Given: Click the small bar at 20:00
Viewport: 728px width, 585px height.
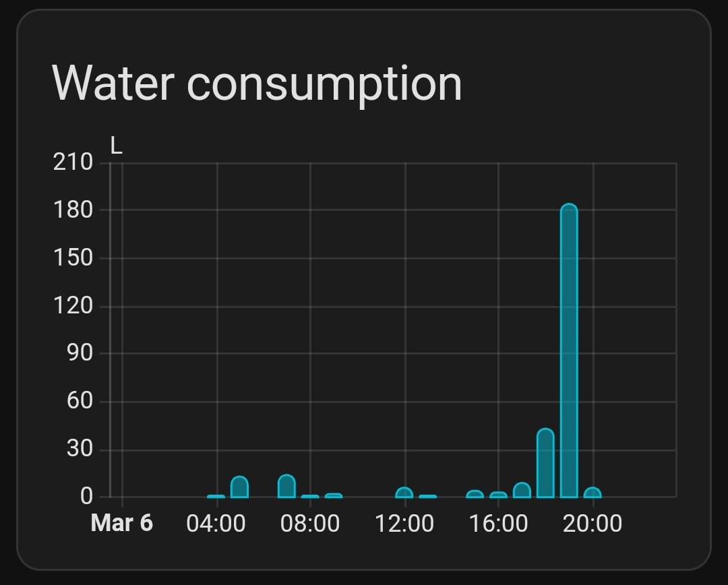Looking at the screenshot, I should point(593,493).
